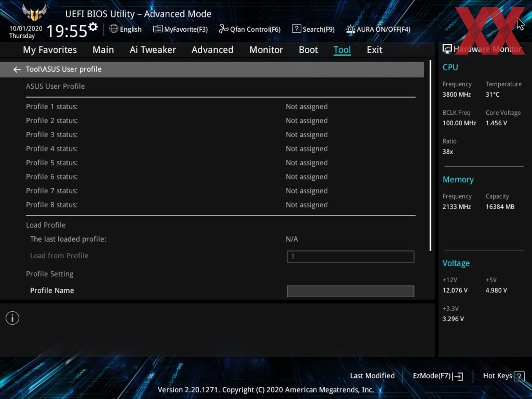Open Hot Keys question mark box

pyautogui.click(x=519, y=376)
